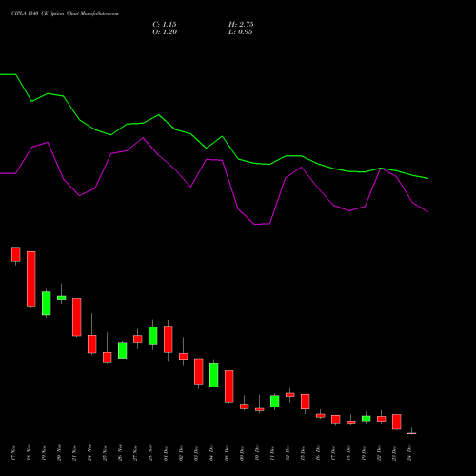Select the open value O: 1.20
This screenshot has width=476, height=476.
(165, 32)
